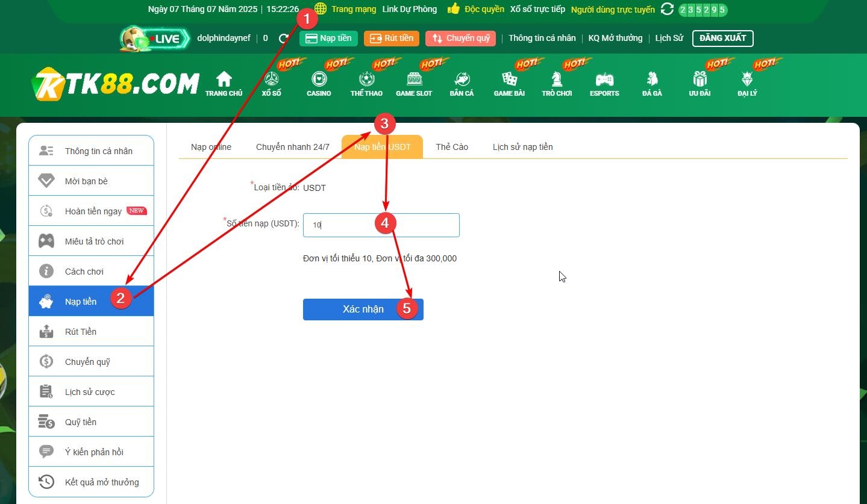
Task: Switch to Chuyển nhanh 24/7 tab
Action: pyautogui.click(x=293, y=147)
